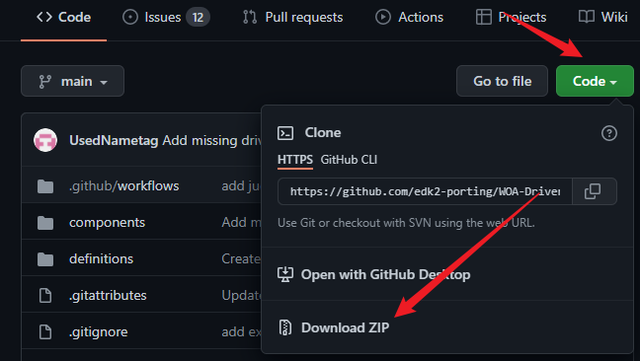
Task: Select the HTTPS clone tab
Action: tap(295, 160)
